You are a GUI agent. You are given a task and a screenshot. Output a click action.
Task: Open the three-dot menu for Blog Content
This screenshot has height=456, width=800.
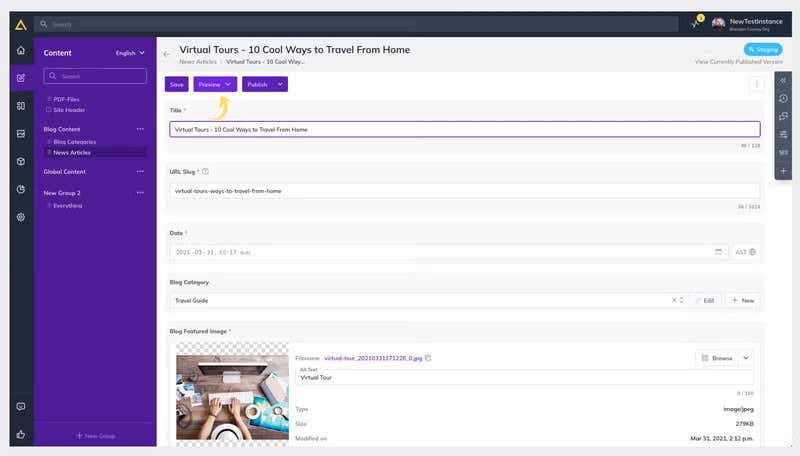(140, 129)
